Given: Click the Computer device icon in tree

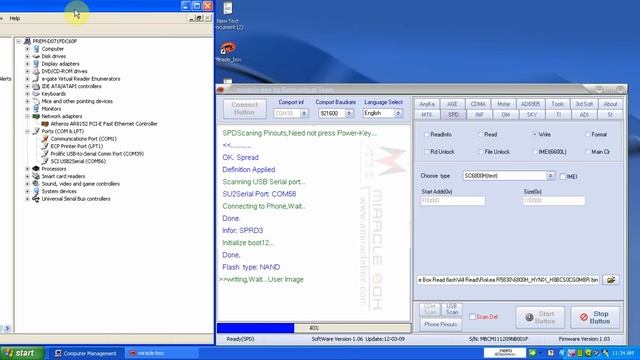Looking at the screenshot, I should pyautogui.click(x=36, y=49).
